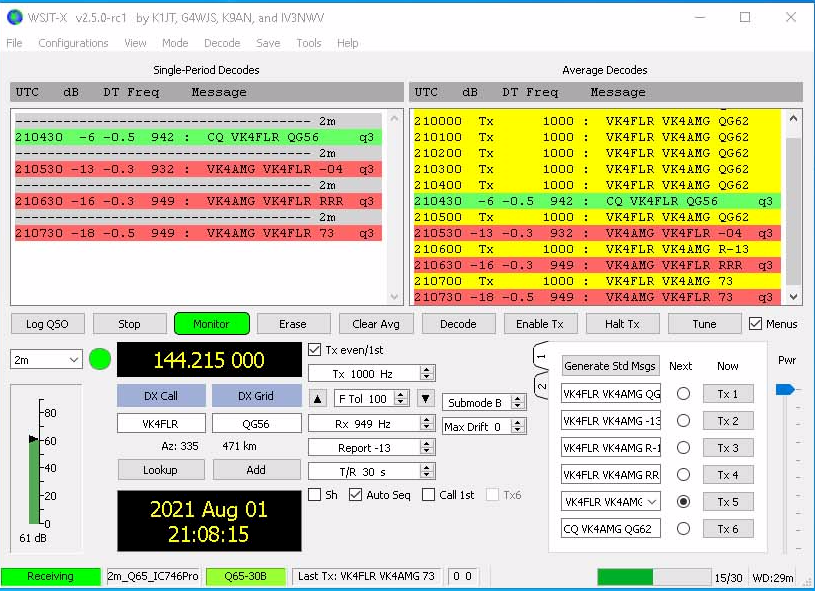Switch to message tab 2
This screenshot has width=815, height=591.
(x=541, y=386)
